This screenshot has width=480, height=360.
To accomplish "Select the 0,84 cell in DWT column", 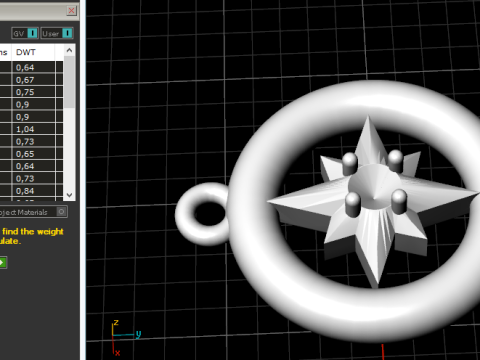I will click(33, 191).
